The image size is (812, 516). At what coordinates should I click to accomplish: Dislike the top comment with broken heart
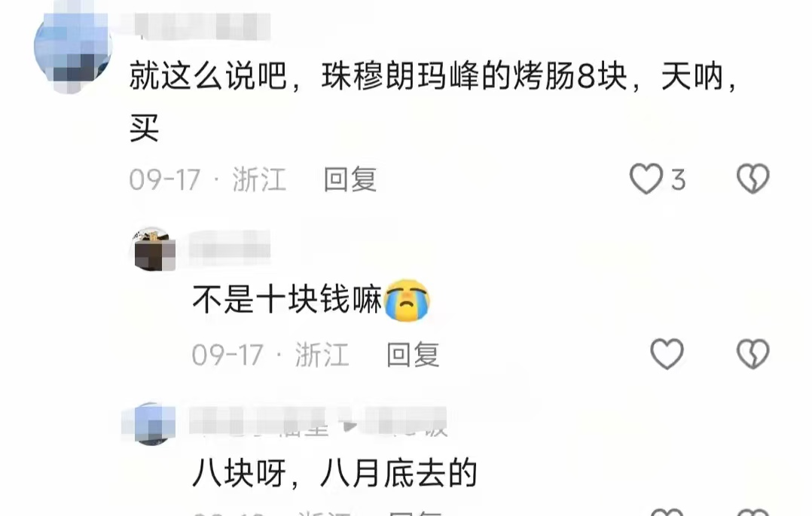point(753,179)
